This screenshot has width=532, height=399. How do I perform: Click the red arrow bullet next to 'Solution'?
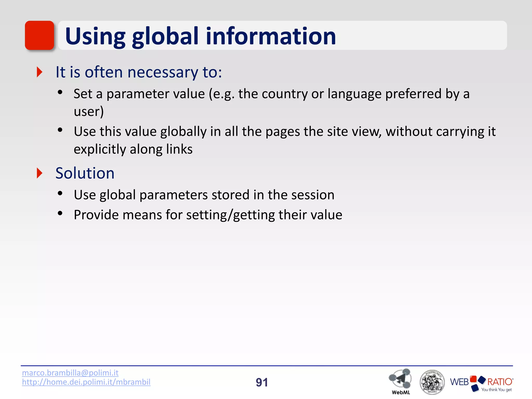pos(39,173)
